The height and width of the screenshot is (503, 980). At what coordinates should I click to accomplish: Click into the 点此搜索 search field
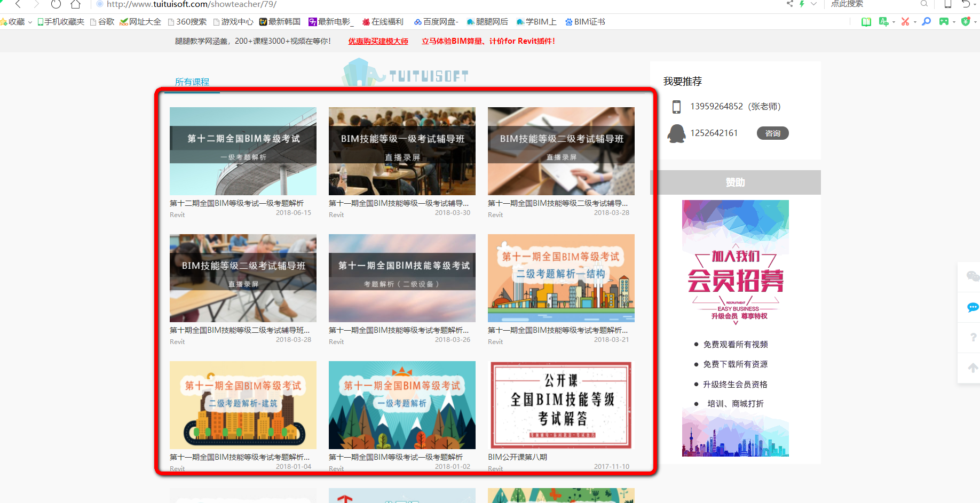tap(873, 4)
